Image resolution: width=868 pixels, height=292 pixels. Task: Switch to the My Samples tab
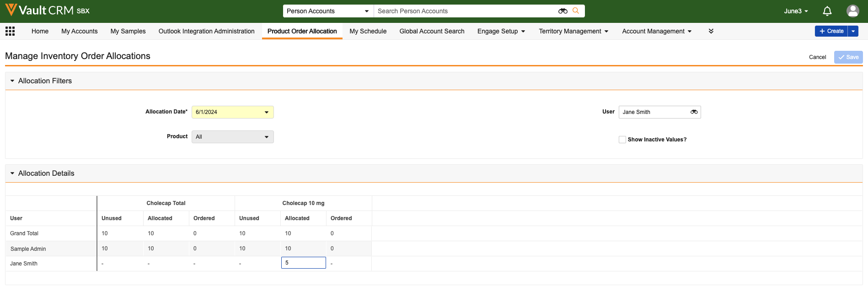coord(128,31)
